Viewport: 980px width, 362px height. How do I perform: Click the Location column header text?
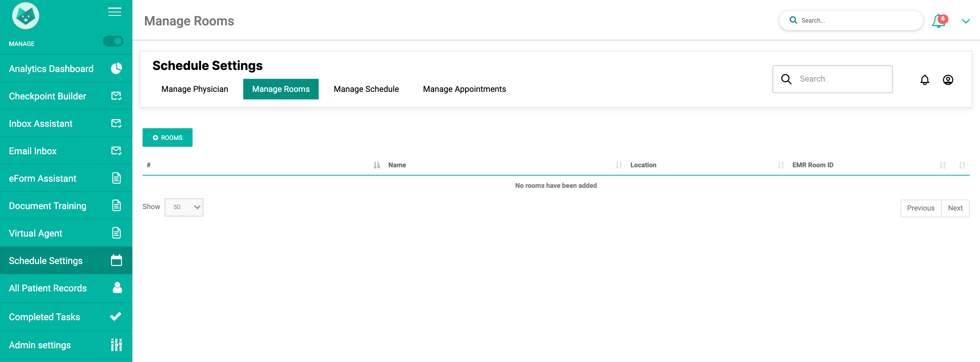point(643,165)
